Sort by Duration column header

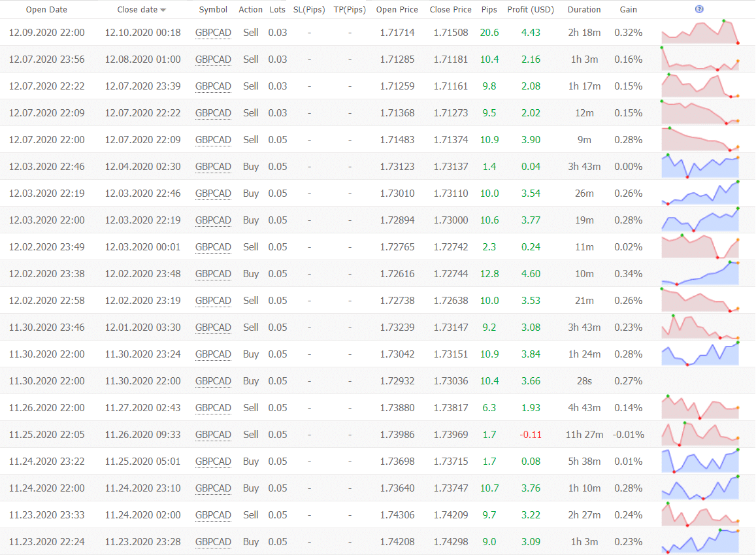tap(584, 10)
